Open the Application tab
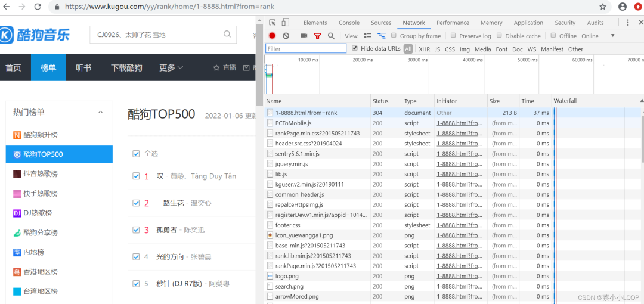644x304 pixels. click(528, 23)
